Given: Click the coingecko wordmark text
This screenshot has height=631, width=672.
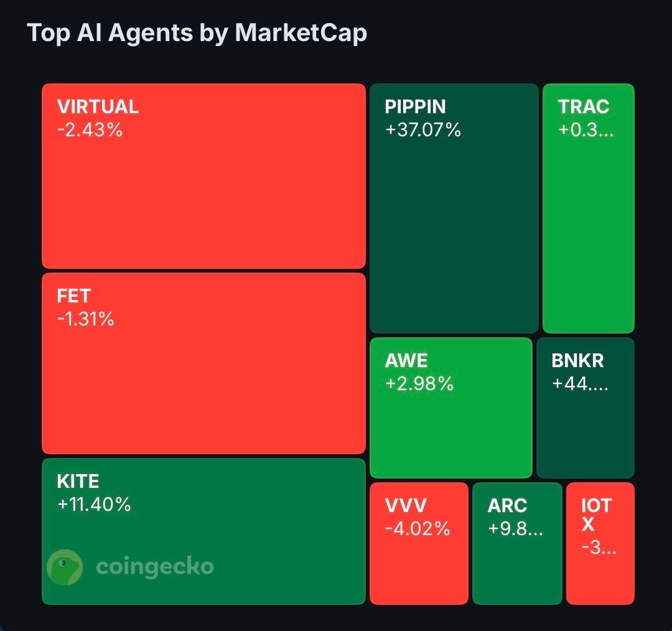Looking at the screenshot, I should click(155, 567).
